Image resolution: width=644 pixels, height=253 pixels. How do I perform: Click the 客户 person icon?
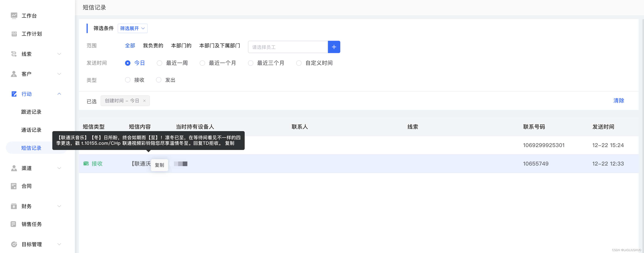pyautogui.click(x=14, y=74)
